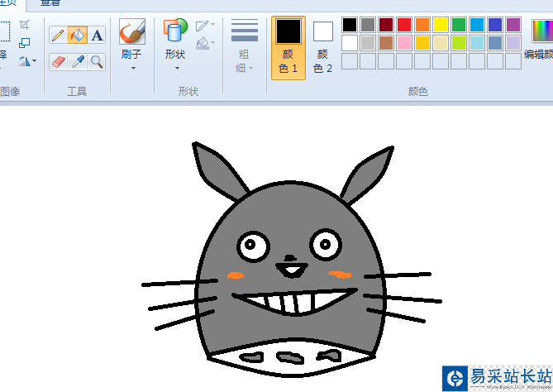553x392 pixels.
Task: Pick the lavender color swatch
Action: point(513,43)
